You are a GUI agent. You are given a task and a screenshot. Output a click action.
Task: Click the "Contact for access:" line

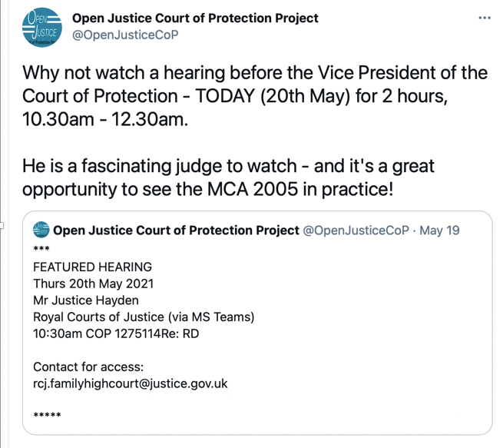pyautogui.click(x=88, y=367)
